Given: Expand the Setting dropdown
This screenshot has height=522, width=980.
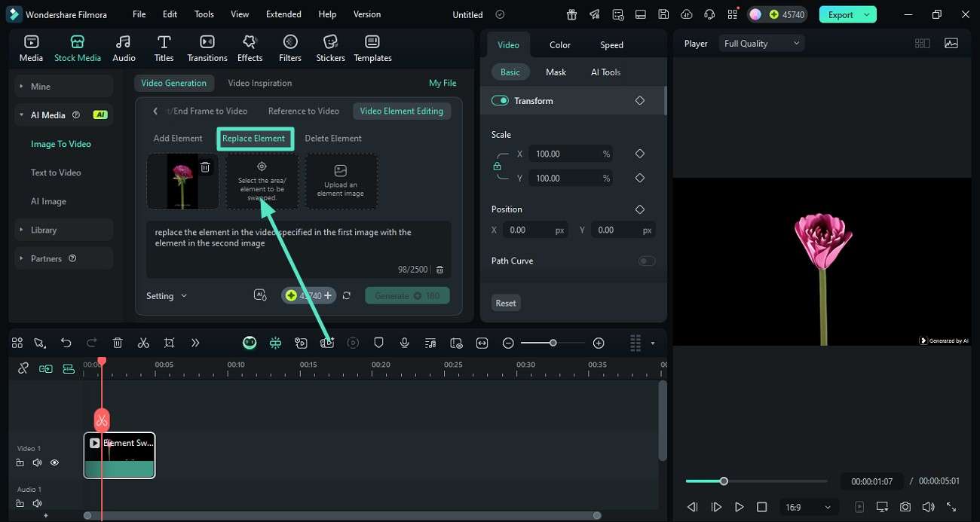Looking at the screenshot, I should (x=167, y=296).
